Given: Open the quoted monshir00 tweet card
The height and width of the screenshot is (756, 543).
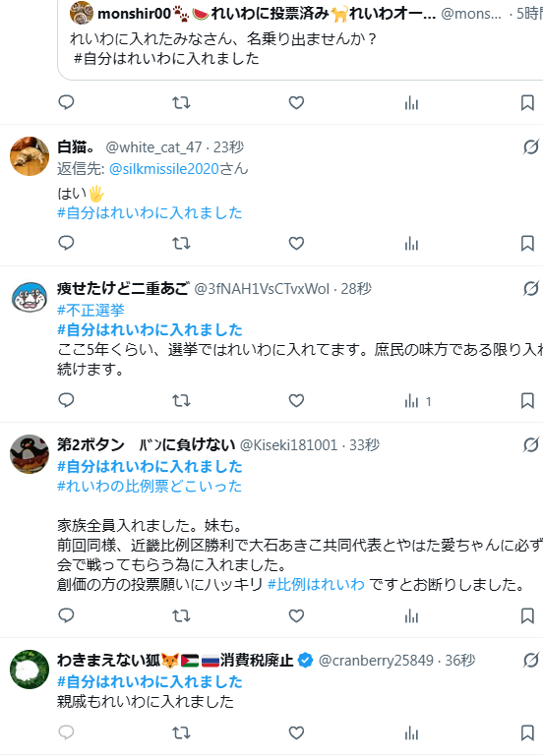Looking at the screenshot, I should 300,39.
